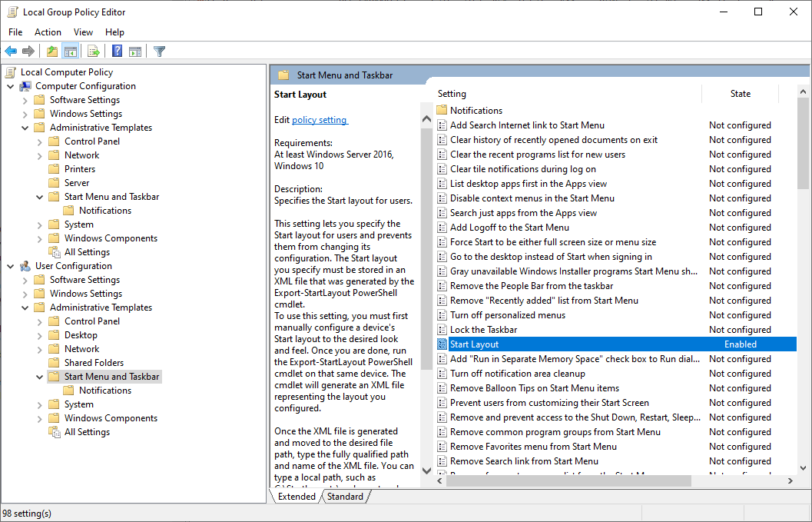This screenshot has height=522, width=812.
Task: Expand System under Computer Configuration
Action: pos(39,224)
